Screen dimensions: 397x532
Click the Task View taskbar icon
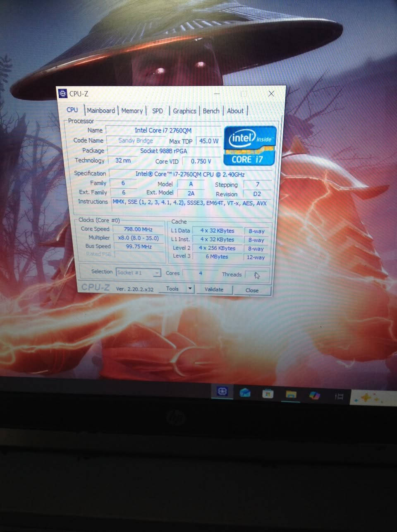click(x=339, y=397)
